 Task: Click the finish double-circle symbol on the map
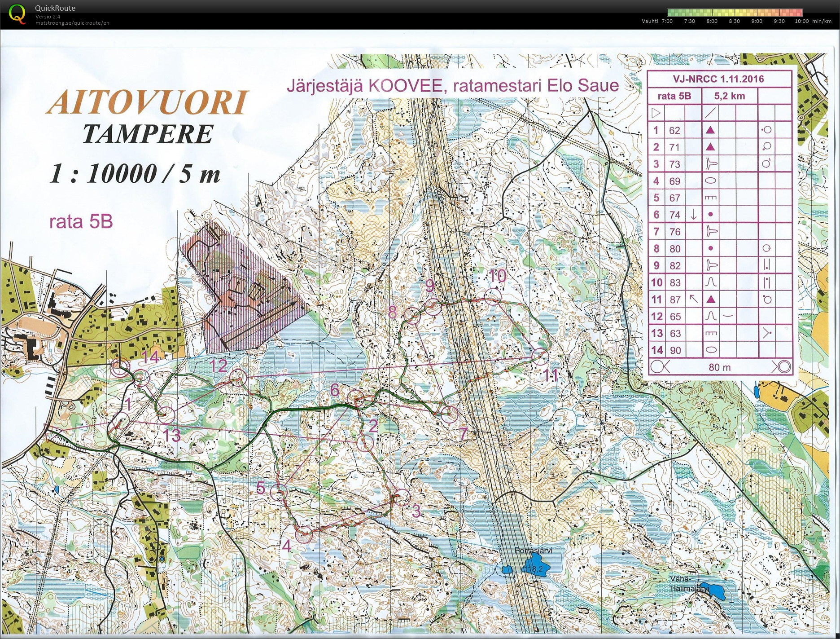tap(120, 368)
